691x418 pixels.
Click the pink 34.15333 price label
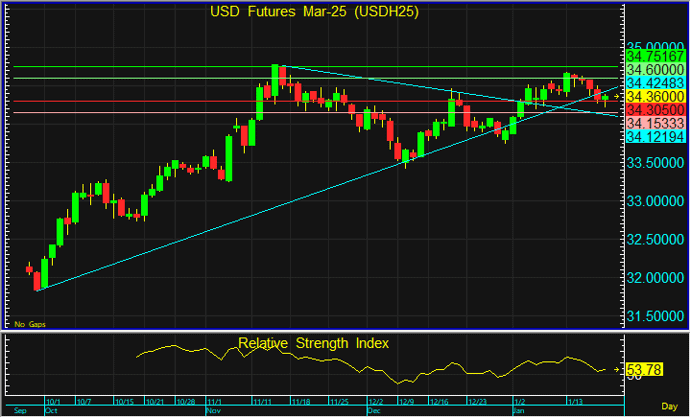655,122
